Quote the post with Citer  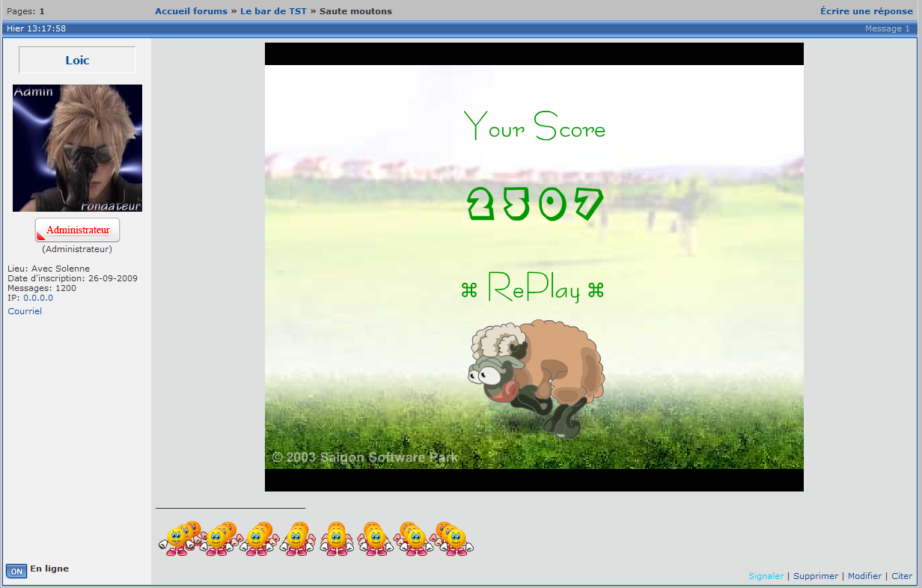(902, 576)
